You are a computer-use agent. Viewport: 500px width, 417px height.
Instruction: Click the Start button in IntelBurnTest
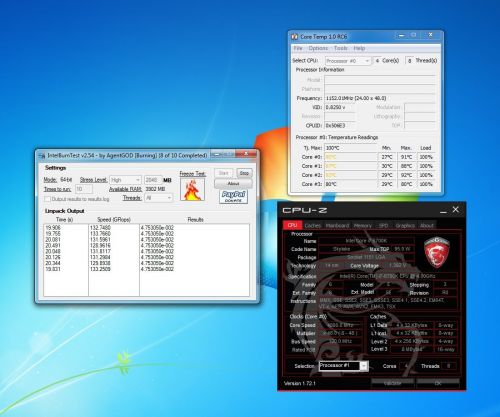pyautogui.click(x=224, y=173)
